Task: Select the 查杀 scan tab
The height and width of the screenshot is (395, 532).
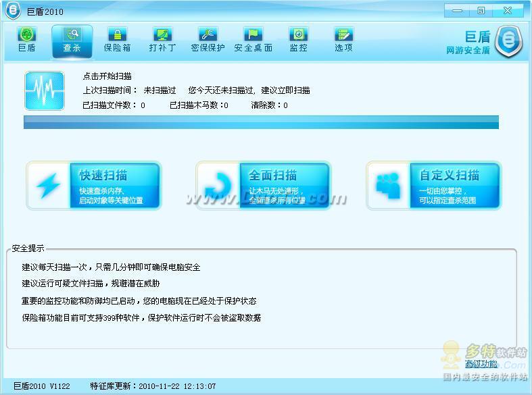Action: pyautogui.click(x=72, y=41)
